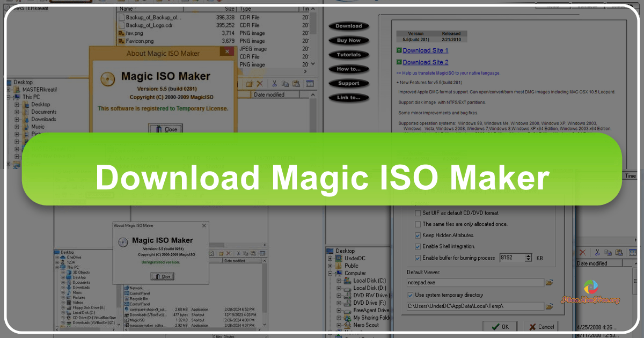Image resolution: width=644 pixels, height=338 pixels.
Task: Open the calendar view icon on the toolbar
Action: click(x=310, y=84)
